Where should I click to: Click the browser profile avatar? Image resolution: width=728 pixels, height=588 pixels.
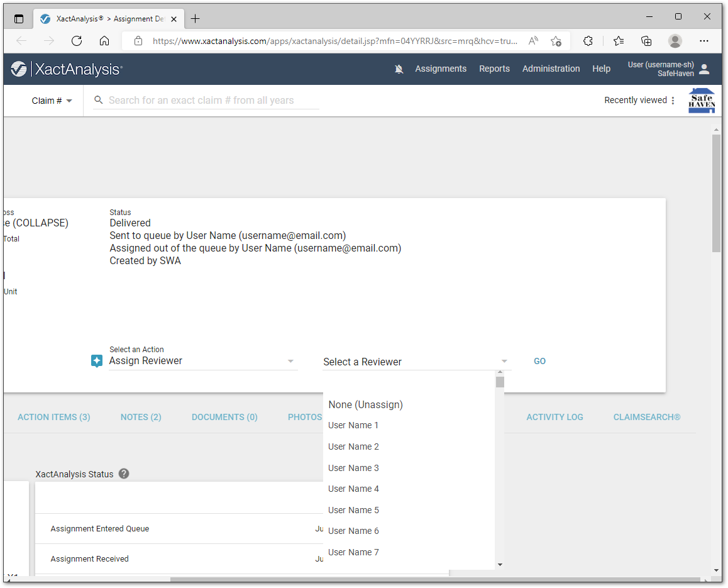[675, 41]
